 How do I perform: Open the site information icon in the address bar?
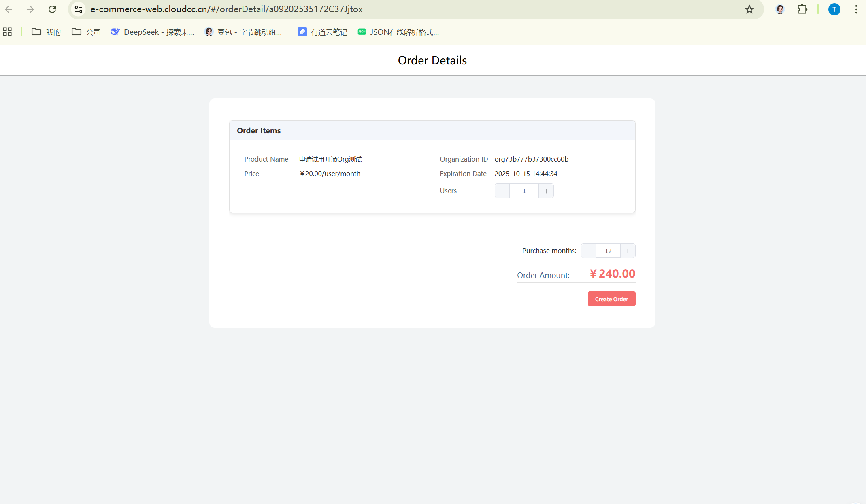point(79,9)
